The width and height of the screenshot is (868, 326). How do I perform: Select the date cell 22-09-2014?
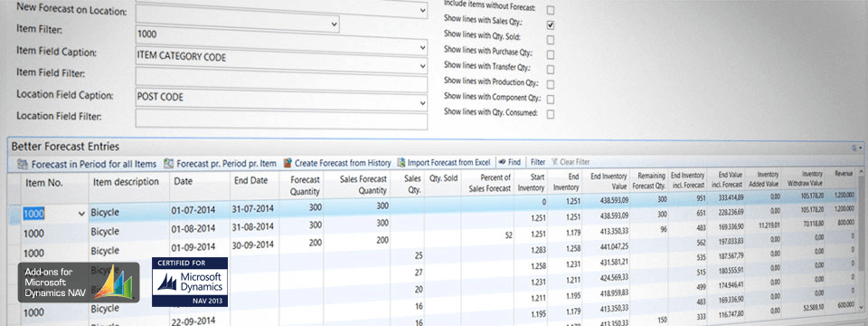click(193, 321)
